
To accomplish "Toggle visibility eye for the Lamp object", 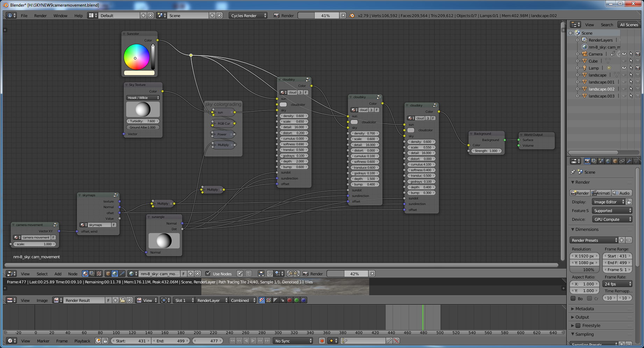I will click(x=624, y=68).
